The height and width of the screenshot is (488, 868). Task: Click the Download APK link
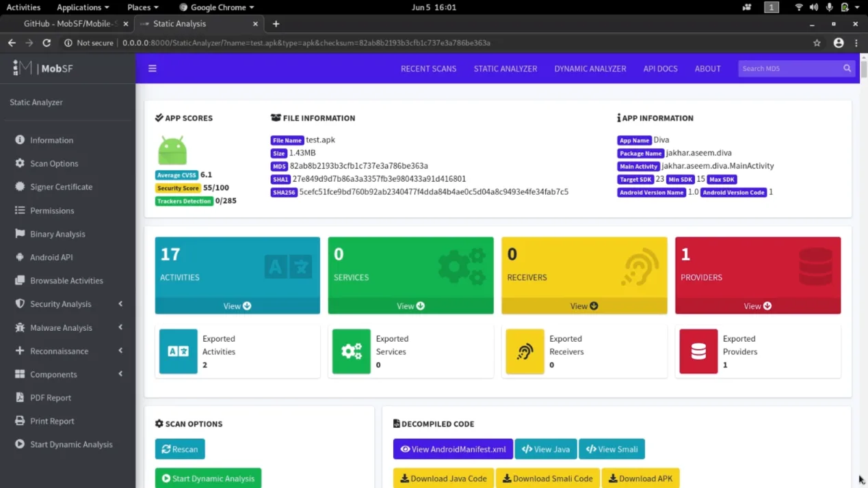pyautogui.click(x=640, y=478)
